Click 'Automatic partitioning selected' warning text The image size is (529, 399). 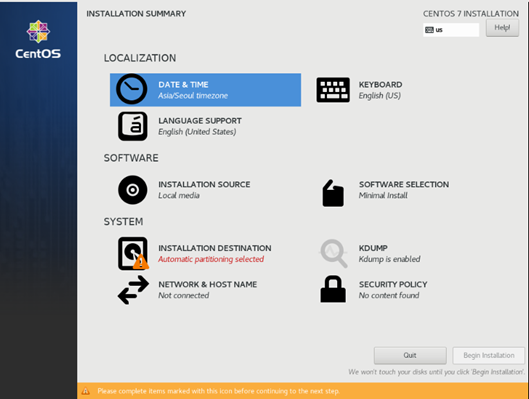pos(211,259)
